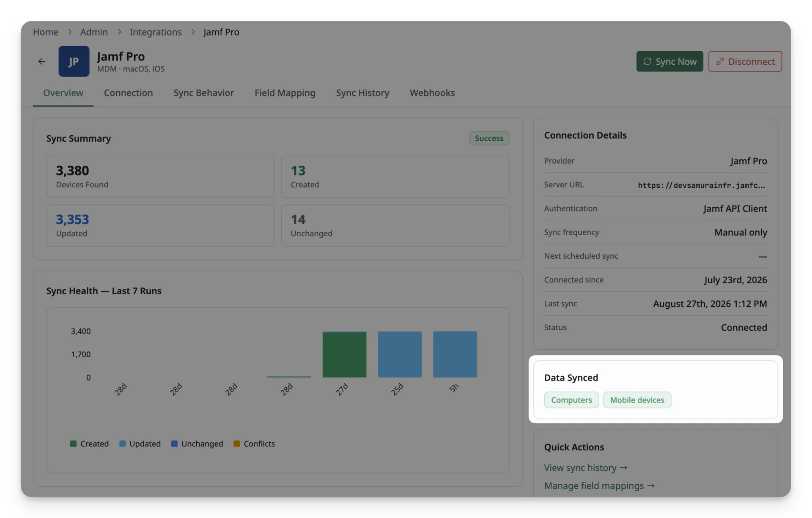The image size is (812, 518).
Task: Open the Sync Behavior tab
Action: point(203,93)
